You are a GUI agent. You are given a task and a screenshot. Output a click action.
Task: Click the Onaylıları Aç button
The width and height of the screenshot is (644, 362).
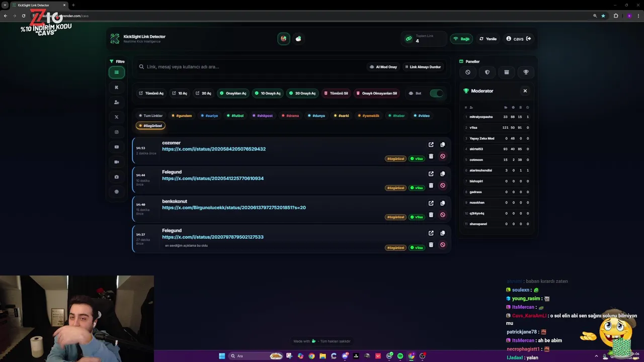tap(233, 94)
